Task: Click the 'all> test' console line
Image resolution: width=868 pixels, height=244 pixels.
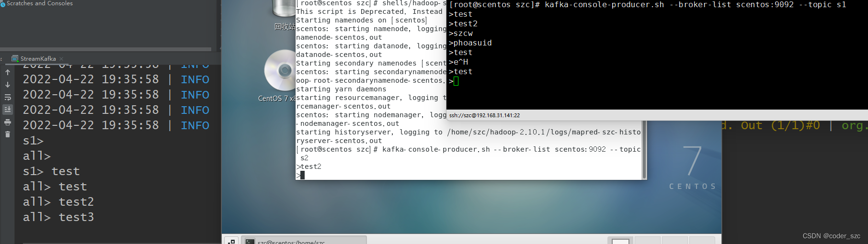Action: [55, 187]
